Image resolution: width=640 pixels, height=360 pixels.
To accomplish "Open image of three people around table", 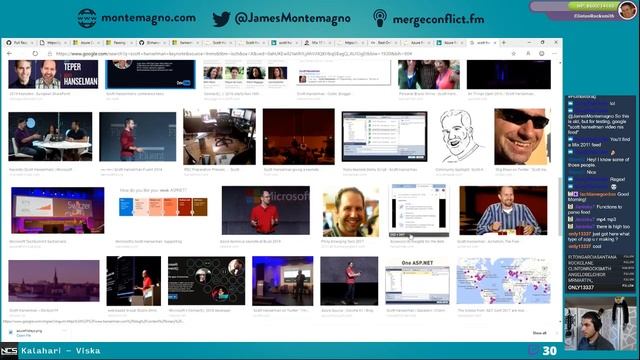I will coord(50,136).
